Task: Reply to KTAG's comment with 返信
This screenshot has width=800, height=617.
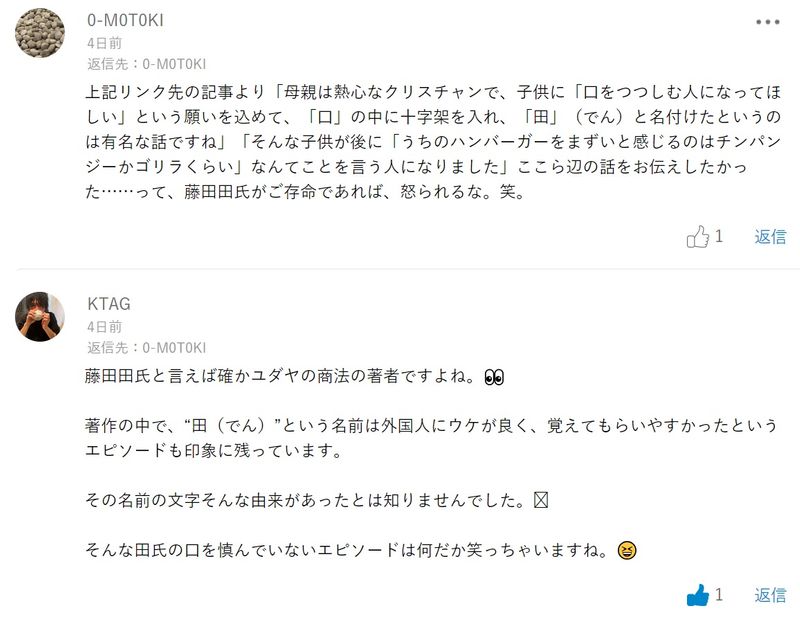Action: tap(770, 595)
